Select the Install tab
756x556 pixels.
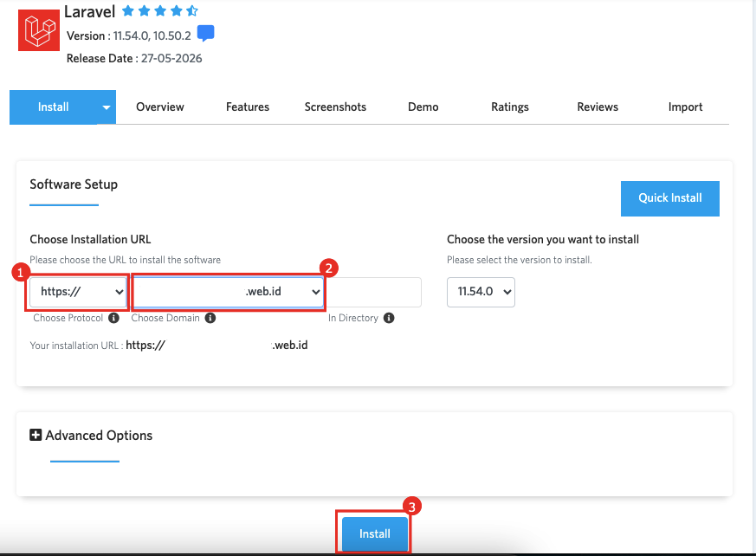(54, 107)
